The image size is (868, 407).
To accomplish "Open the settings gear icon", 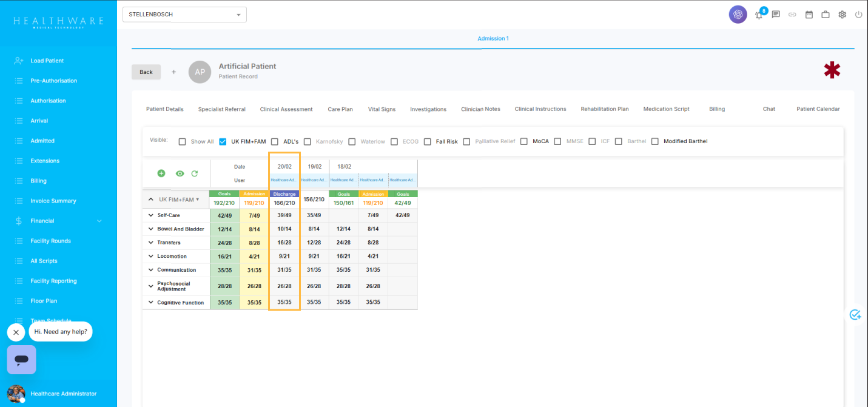I will (842, 15).
